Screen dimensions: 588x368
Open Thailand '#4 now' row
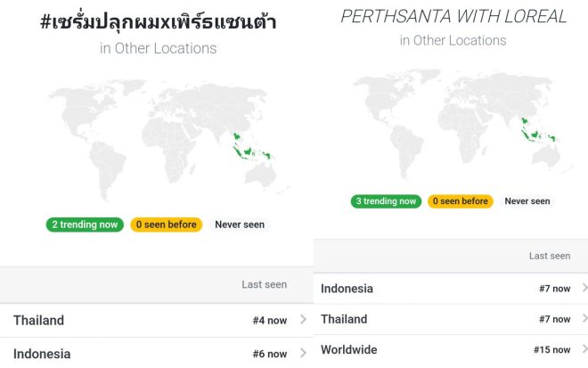click(157, 320)
